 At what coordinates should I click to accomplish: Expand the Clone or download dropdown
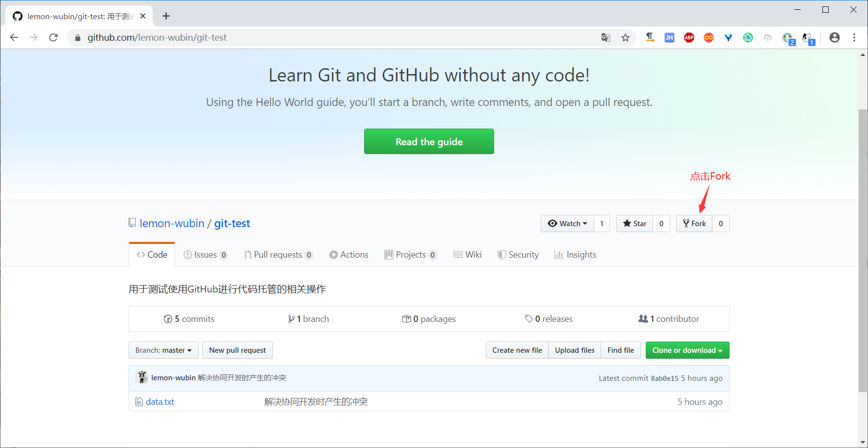coord(687,350)
